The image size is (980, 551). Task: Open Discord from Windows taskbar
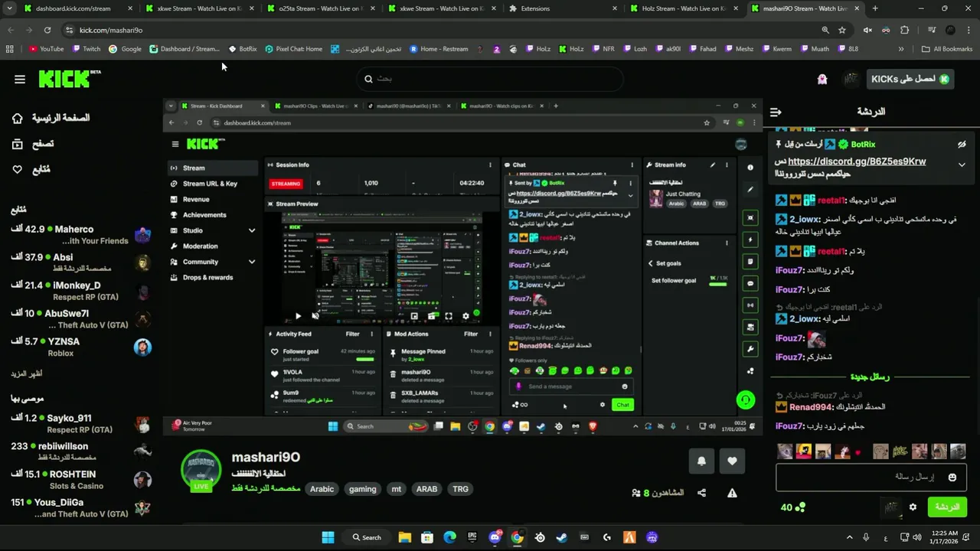[495, 537]
